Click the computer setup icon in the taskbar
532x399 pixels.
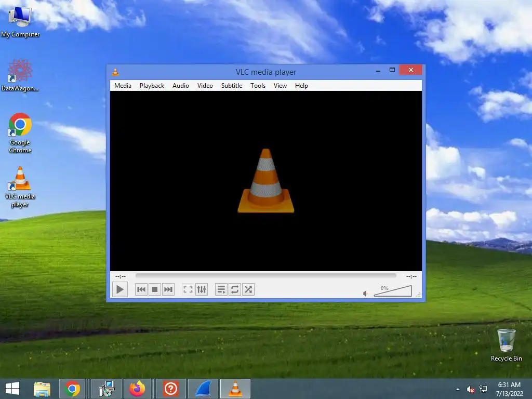pos(107,389)
